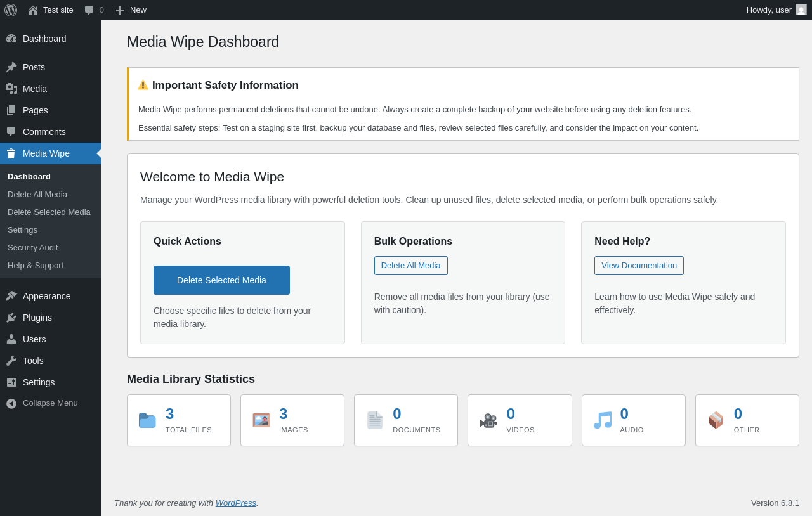Click the IMAGES stat label
The image size is (812, 516).
tap(294, 430)
